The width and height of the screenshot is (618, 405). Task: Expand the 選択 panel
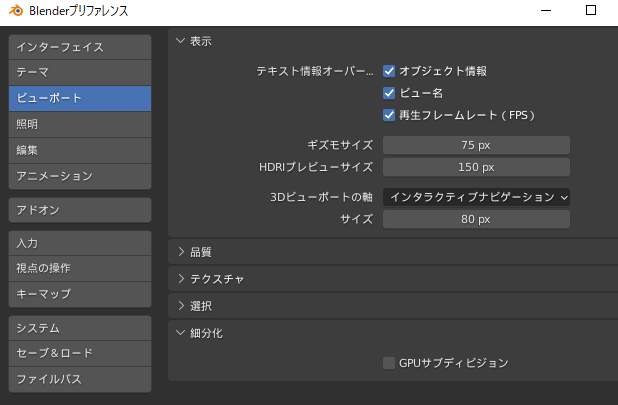click(181, 306)
